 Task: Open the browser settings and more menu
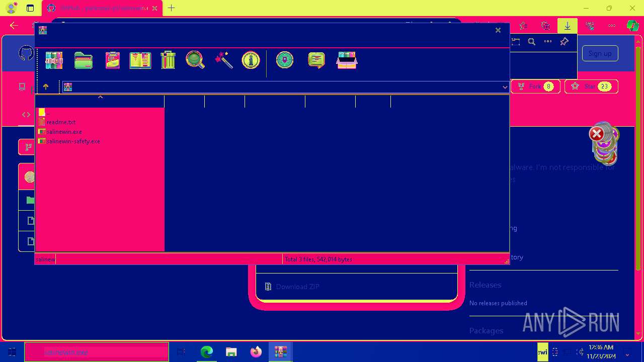pyautogui.click(x=612, y=26)
